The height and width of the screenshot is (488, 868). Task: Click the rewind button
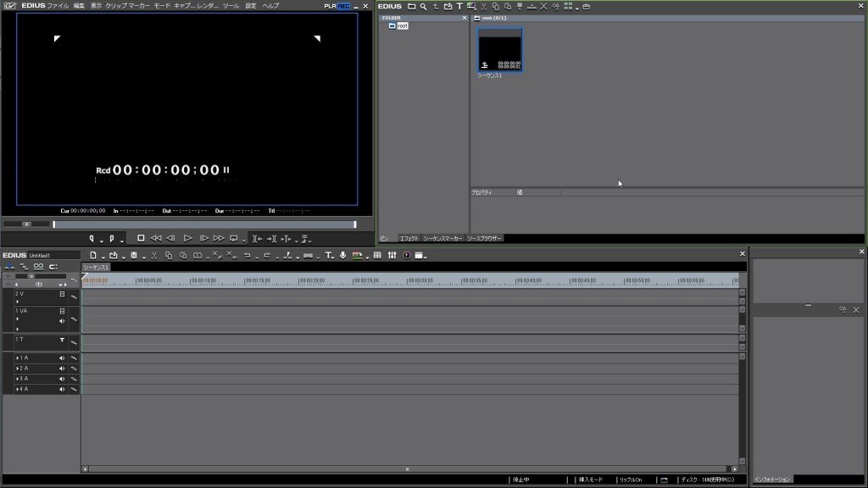tap(156, 238)
